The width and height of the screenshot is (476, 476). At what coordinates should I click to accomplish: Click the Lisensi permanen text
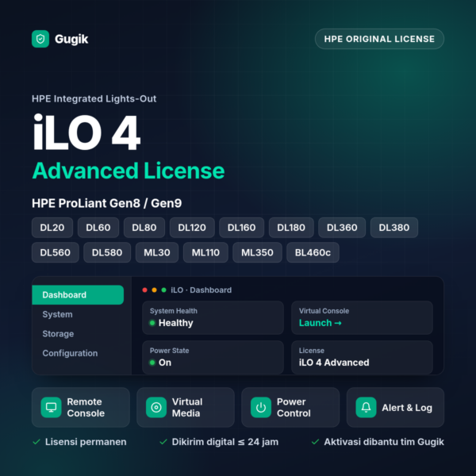click(86, 442)
